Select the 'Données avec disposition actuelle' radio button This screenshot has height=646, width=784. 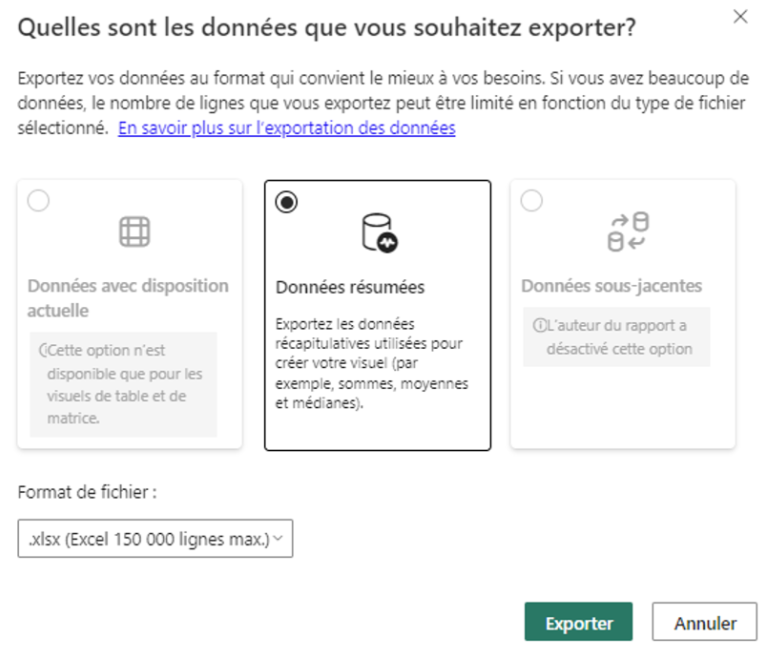point(39,202)
